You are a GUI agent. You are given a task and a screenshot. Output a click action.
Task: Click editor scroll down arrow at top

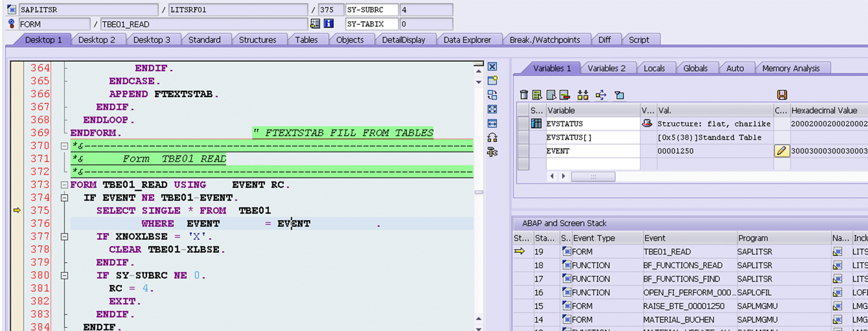pos(478,82)
